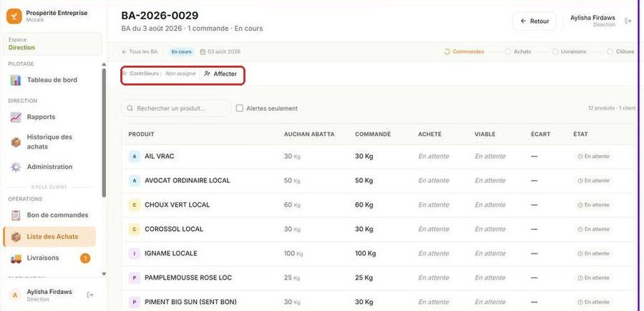
Task: Click the Rechercher un produit search field
Action: point(176,109)
